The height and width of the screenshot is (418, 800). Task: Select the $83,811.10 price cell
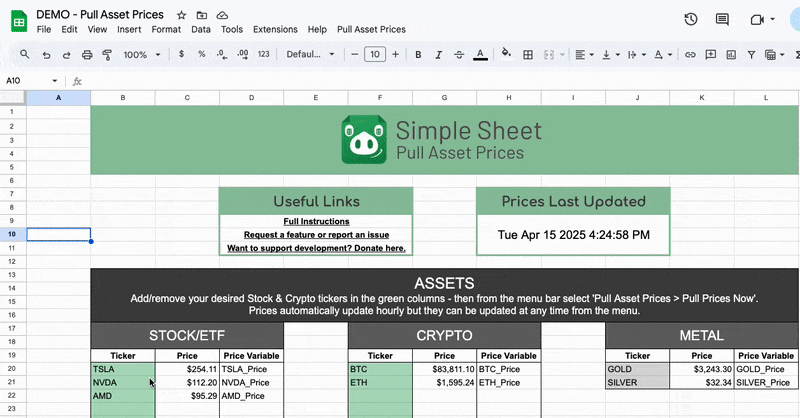coord(444,369)
